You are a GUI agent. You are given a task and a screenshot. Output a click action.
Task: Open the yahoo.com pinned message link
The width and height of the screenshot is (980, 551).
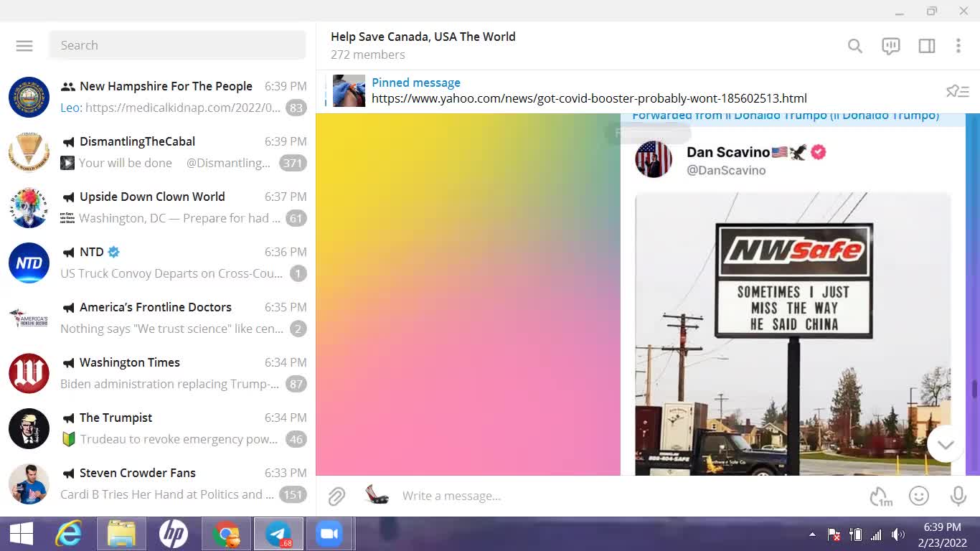(x=589, y=99)
